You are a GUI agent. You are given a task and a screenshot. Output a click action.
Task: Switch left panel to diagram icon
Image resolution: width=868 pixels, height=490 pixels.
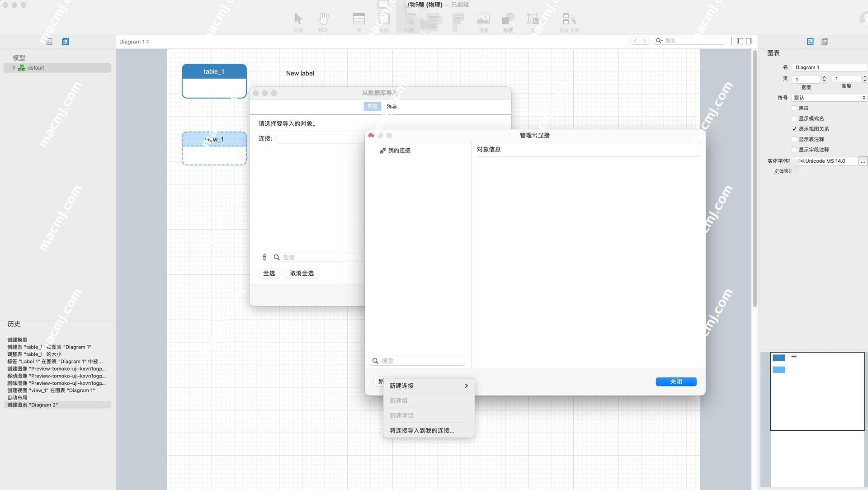pos(66,42)
